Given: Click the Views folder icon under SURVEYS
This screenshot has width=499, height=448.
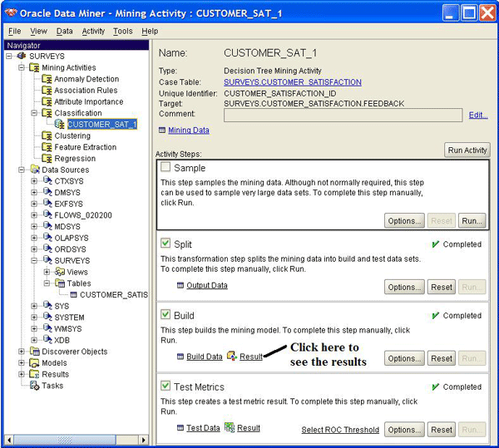Looking at the screenshot, I should tap(59, 272).
